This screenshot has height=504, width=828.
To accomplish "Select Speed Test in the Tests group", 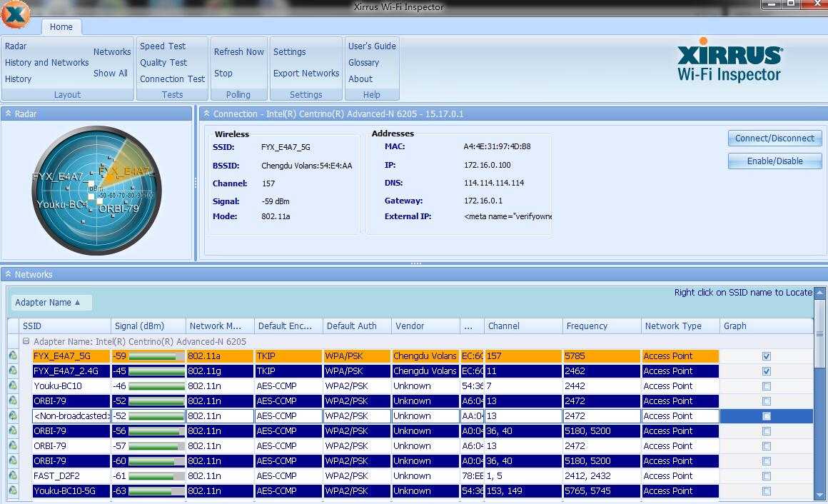I will click(x=163, y=46).
